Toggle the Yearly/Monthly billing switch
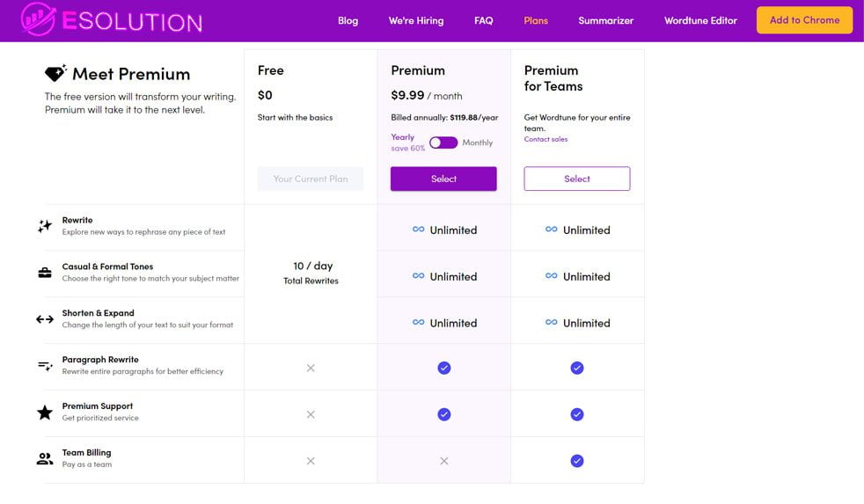Viewport: 864px width, 504px height. click(443, 142)
